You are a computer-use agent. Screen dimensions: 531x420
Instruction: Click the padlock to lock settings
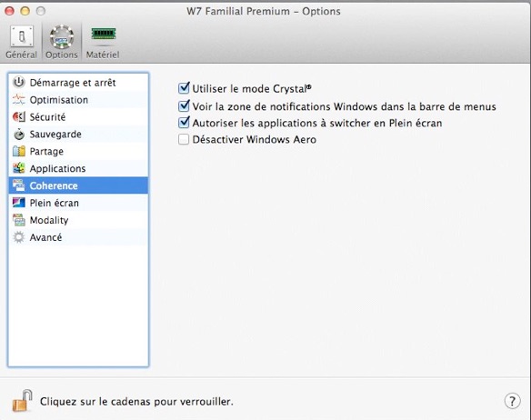[23, 401]
